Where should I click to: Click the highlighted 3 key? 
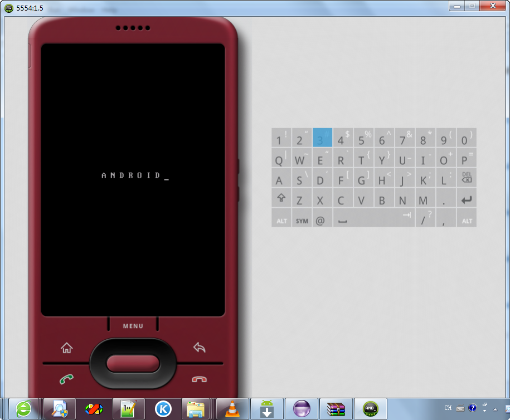click(x=322, y=138)
